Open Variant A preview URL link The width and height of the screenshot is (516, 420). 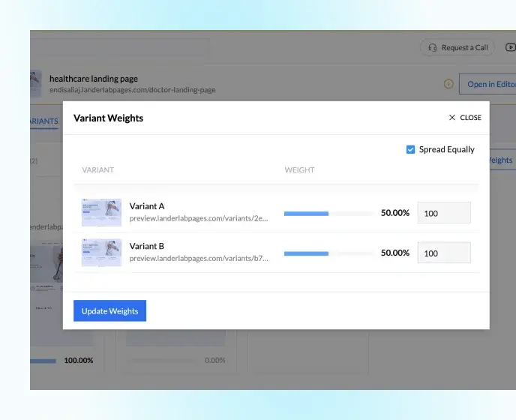[x=198, y=218]
